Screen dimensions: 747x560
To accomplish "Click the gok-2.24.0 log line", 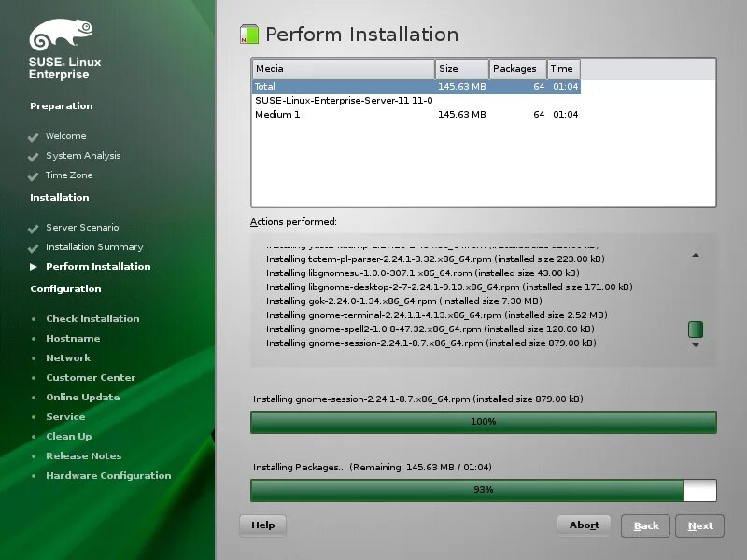I will click(x=404, y=301).
